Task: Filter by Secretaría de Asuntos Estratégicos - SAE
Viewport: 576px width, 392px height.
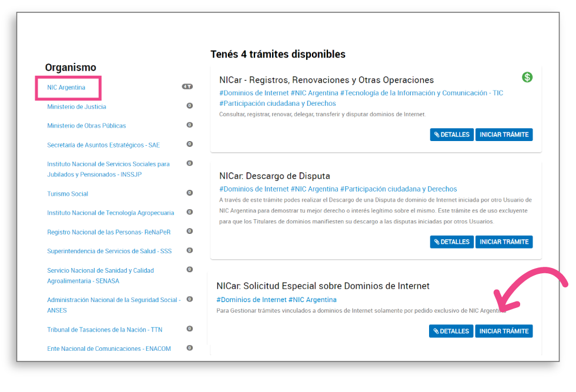Action: coord(103,145)
